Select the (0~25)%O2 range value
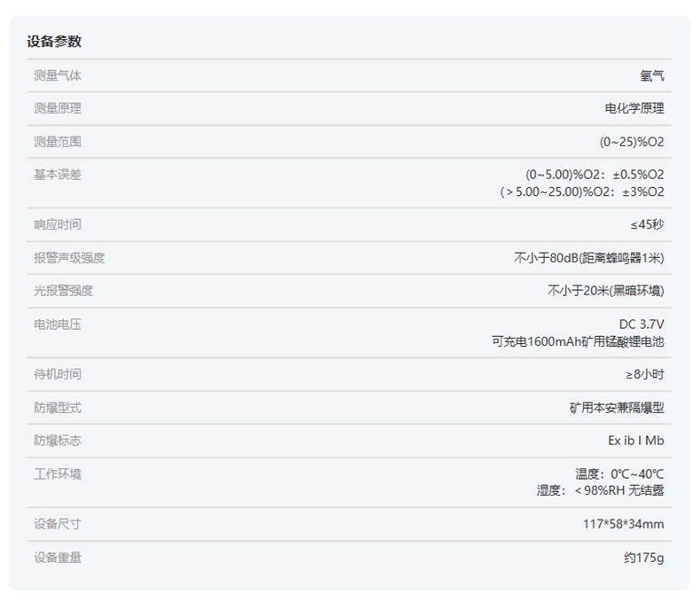The image size is (700, 610). [631, 142]
